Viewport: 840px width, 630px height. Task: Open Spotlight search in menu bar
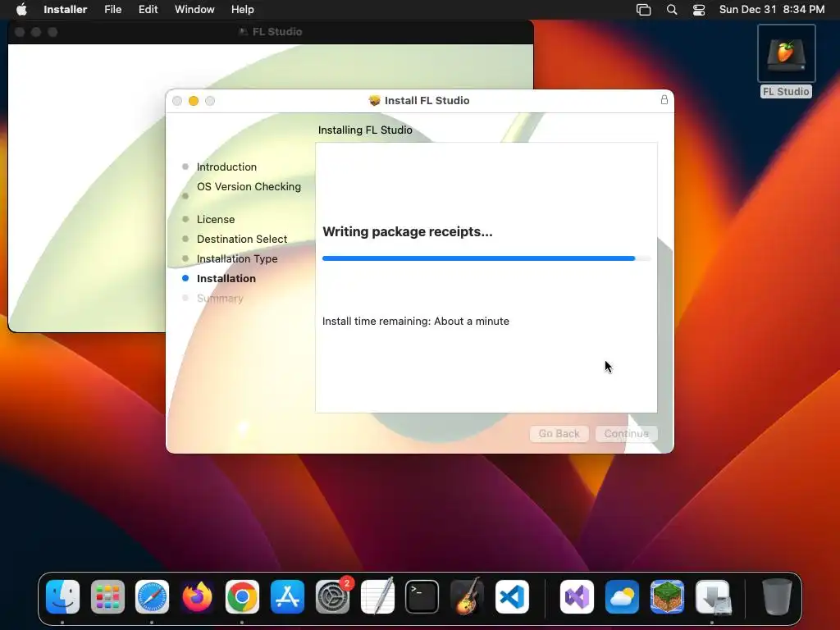point(672,10)
